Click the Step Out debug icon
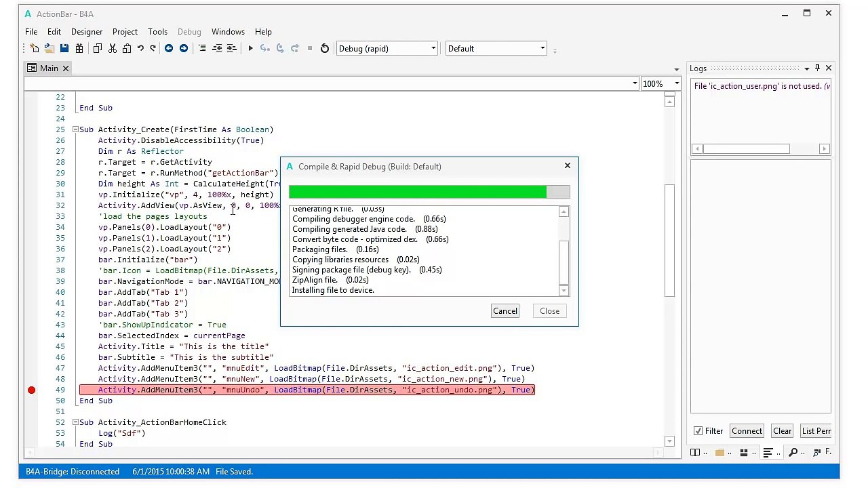 point(295,48)
